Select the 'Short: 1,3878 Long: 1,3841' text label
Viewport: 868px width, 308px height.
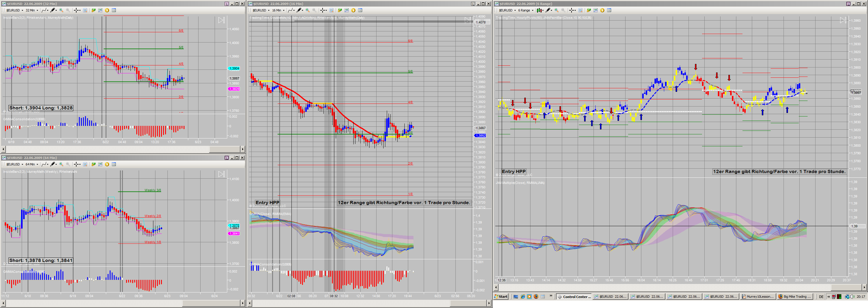tap(41, 260)
